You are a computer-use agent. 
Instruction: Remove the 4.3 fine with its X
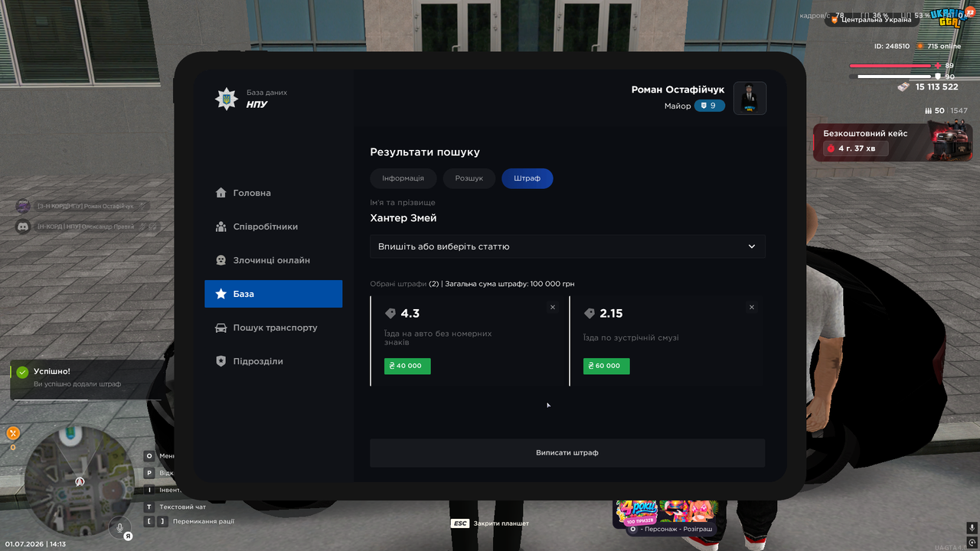[x=553, y=307]
